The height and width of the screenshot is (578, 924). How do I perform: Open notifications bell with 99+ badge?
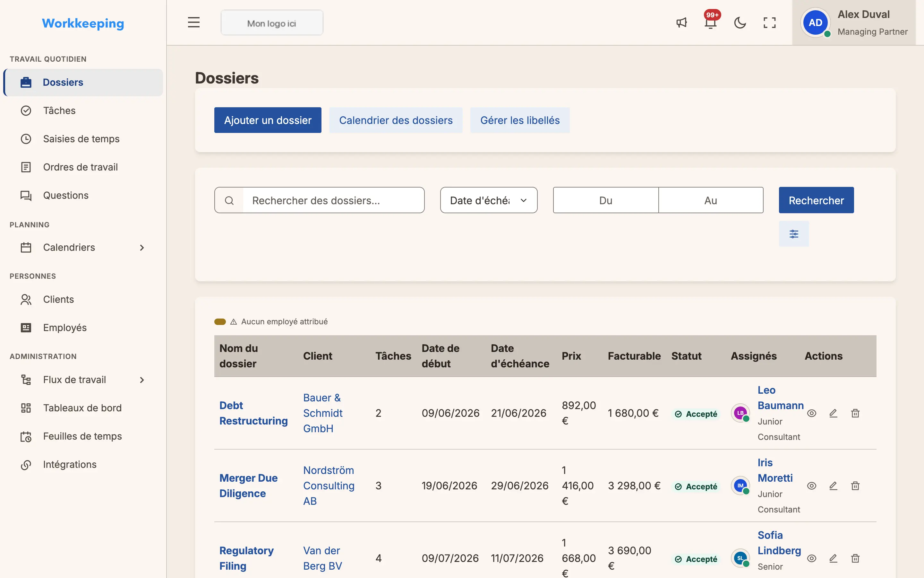click(711, 22)
